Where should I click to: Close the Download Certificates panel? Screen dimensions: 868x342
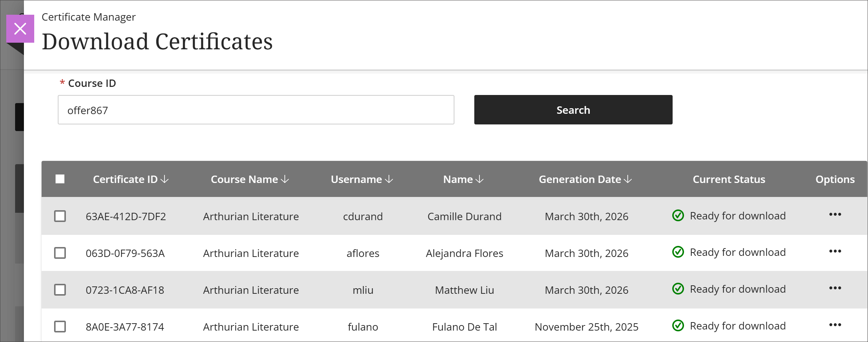point(20,28)
